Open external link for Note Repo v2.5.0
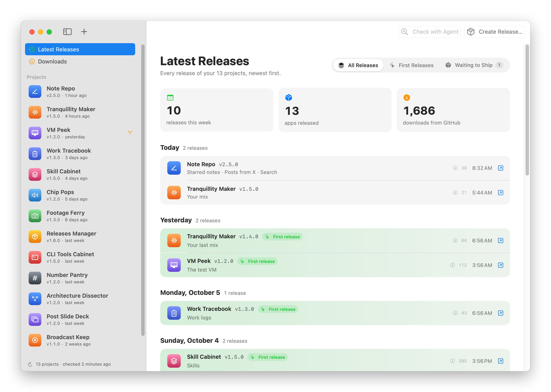Viewport: 551px width, 392px height. [x=500, y=168]
